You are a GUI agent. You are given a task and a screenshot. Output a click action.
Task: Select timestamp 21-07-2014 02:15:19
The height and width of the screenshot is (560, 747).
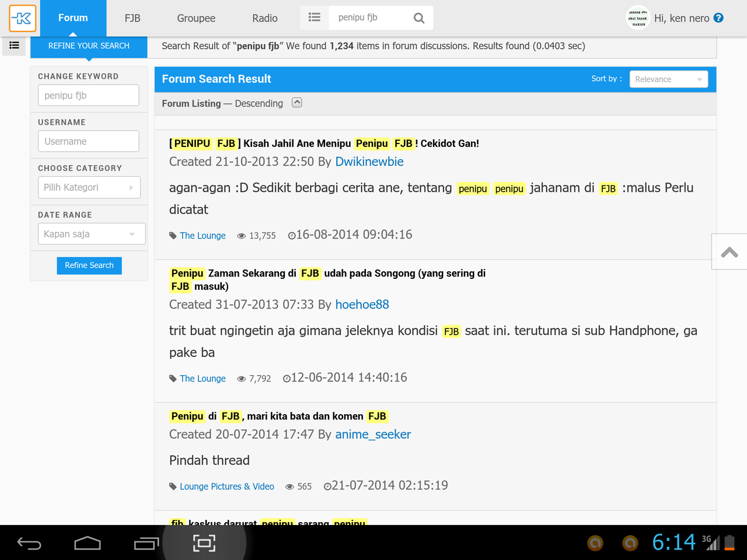(x=390, y=485)
